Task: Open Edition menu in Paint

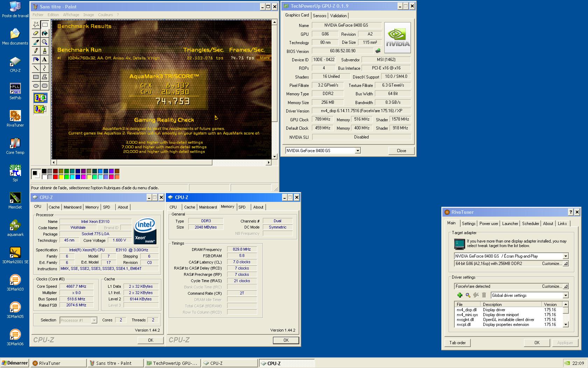Action: (53, 15)
